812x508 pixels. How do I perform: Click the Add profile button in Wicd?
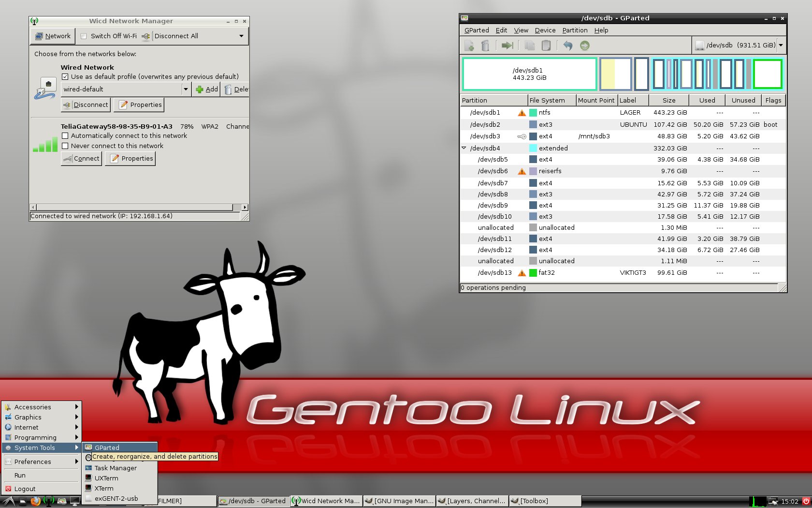[x=206, y=90]
